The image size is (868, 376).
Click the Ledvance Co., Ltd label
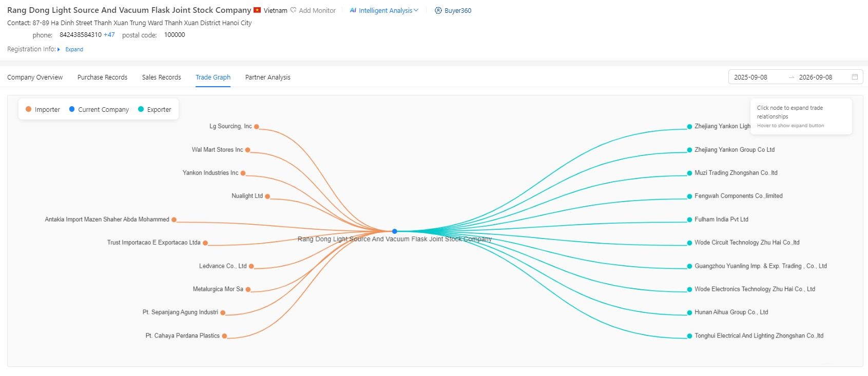(223, 266)
